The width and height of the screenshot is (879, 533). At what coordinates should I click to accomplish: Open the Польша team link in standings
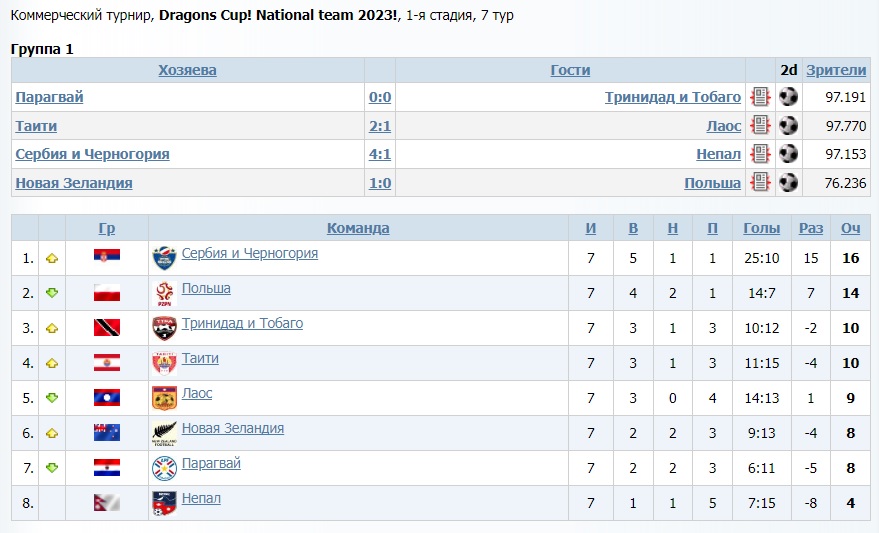tap(206, 289)
